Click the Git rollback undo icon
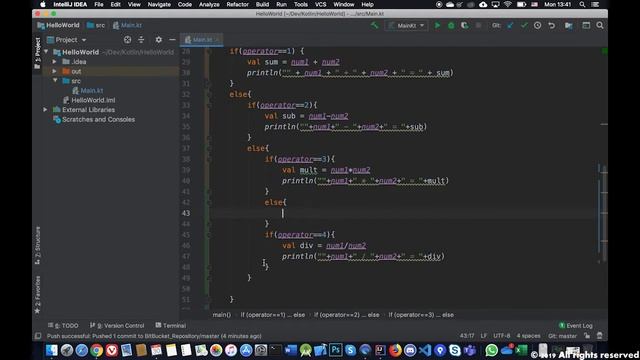Image resolution: width=640 pixels, height=360 pixels. tap(551, 25)
